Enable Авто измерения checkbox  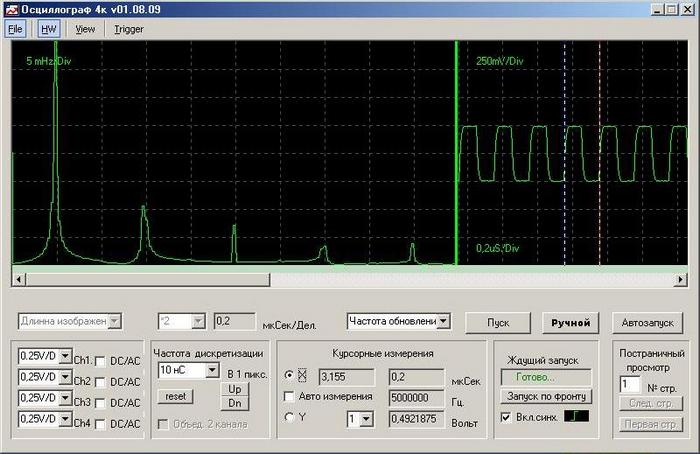coord(291,397)
